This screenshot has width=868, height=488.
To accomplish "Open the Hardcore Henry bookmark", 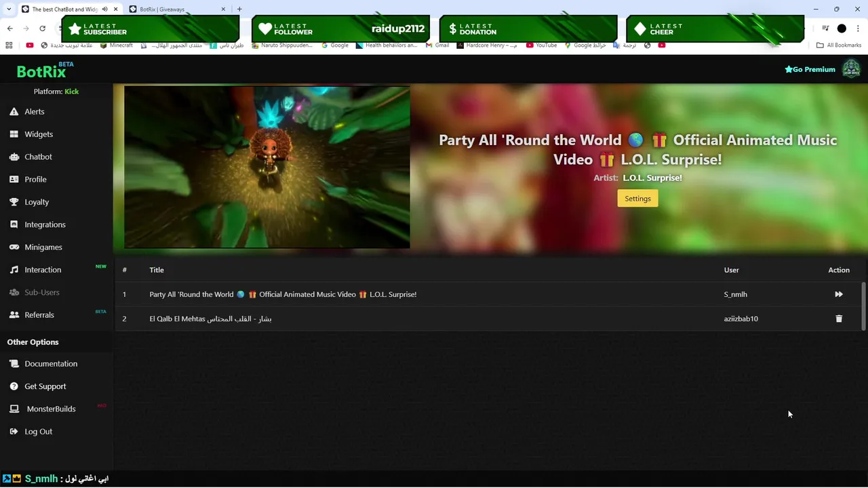I will 487,45.
